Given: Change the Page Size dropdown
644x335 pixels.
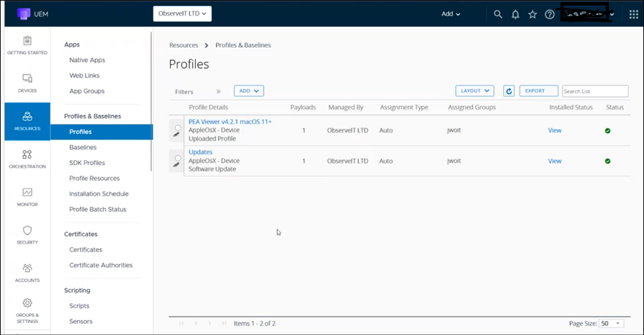Looking at the screenshot, I should (612, 324).
